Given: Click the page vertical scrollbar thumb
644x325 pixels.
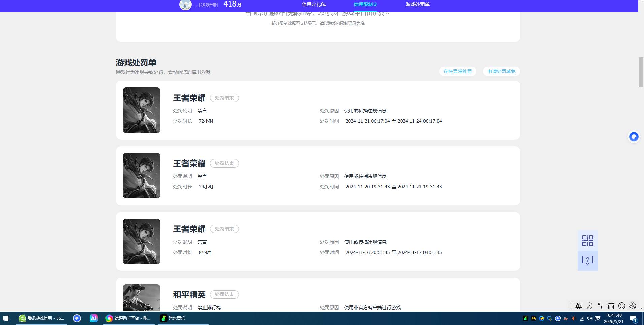Looking at the screenshot, I should pos(641,72).
